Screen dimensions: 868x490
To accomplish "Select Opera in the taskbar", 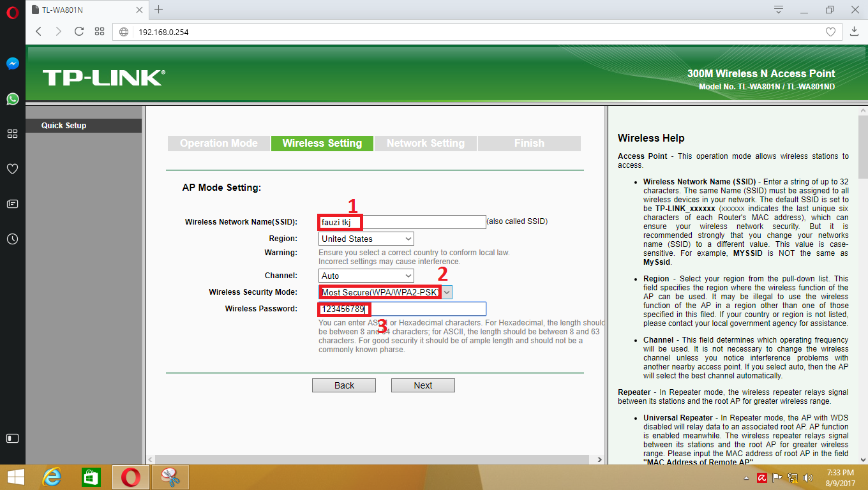I will pos(131,477).
